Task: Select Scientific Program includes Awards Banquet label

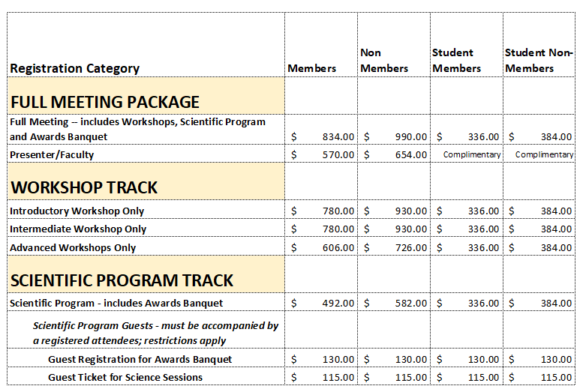Action: coord(116,304)
